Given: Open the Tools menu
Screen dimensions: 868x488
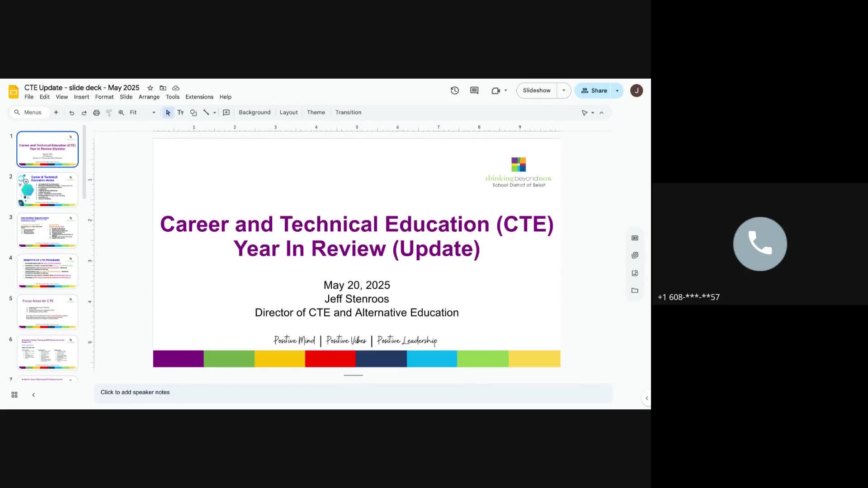Looking at the screenshot, I should (172, 97).
